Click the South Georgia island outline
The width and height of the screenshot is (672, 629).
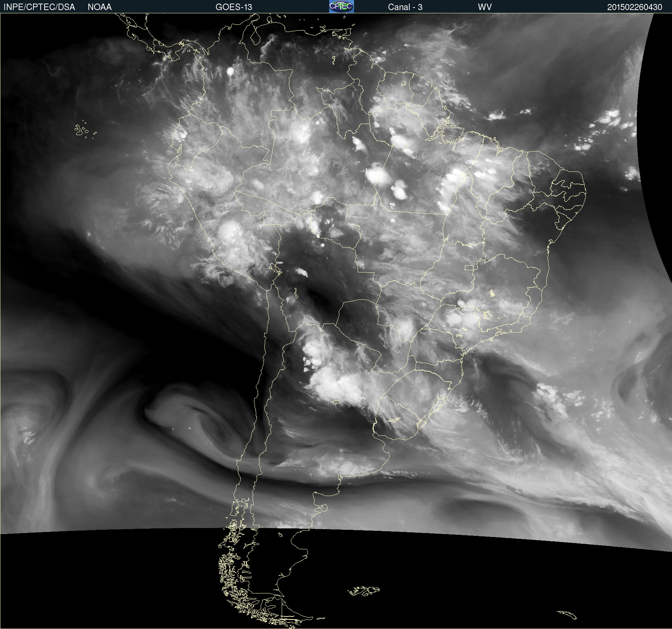pos(567,615)
